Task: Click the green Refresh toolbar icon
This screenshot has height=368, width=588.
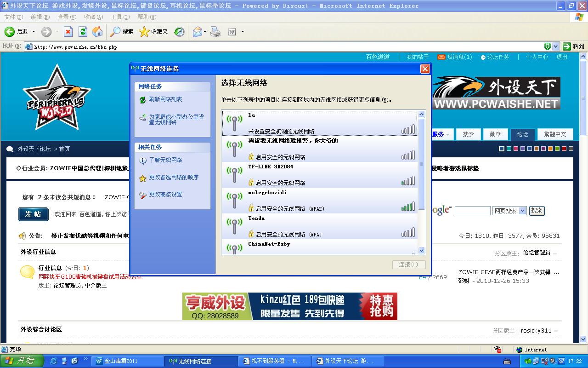Action: click(83, 32)
